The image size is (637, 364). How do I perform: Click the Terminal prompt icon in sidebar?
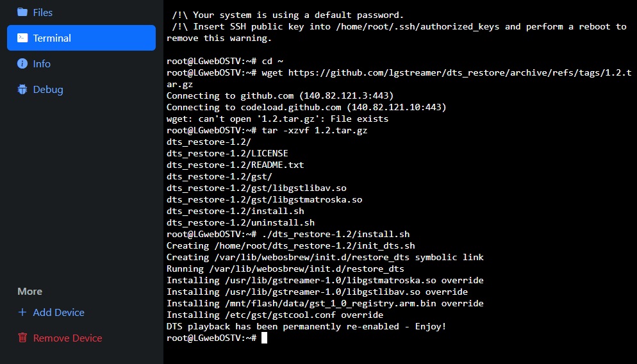(22, 38)
